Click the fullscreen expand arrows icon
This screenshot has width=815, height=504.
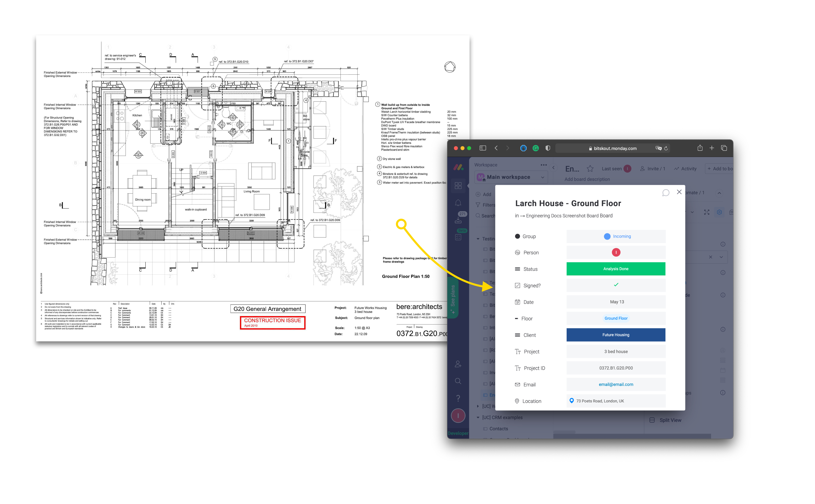click(707, 212)
